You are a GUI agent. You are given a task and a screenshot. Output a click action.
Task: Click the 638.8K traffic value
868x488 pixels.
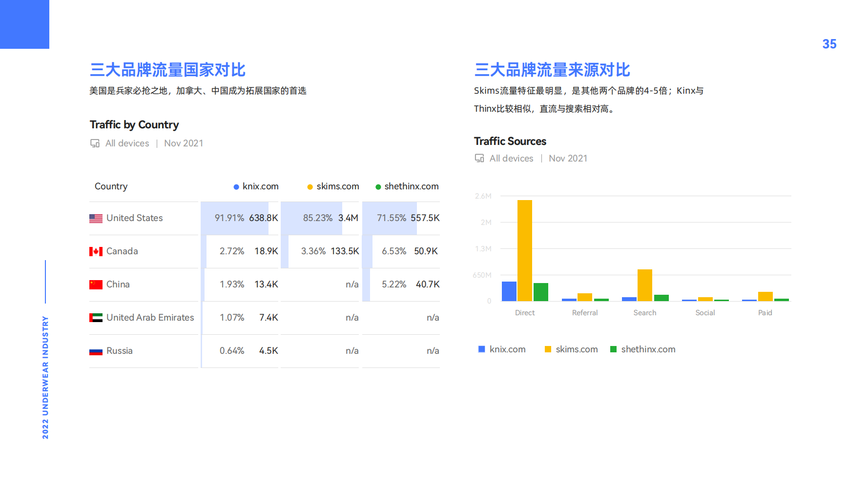(x=264, y=218)
